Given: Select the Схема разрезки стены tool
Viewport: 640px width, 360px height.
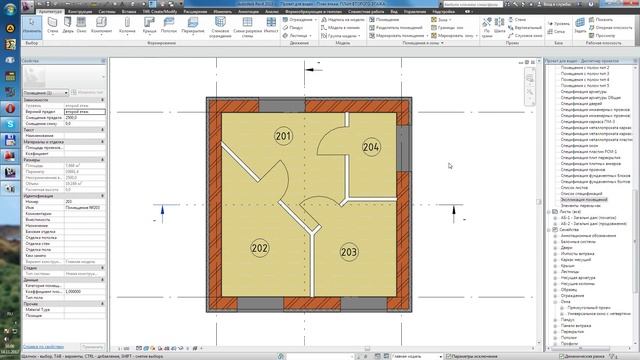Looking at the screenshot, I should pyautogui.click(x=247, y=27).
